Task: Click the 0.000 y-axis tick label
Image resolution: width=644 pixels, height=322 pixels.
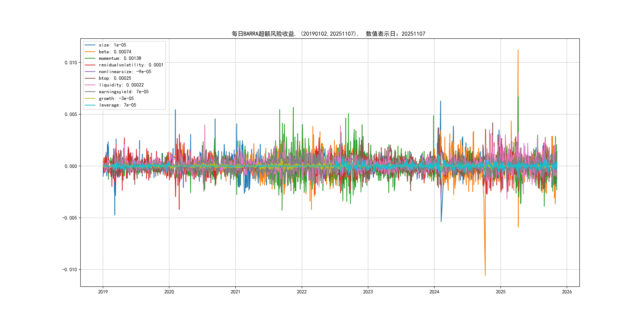Action: (71, 166)
